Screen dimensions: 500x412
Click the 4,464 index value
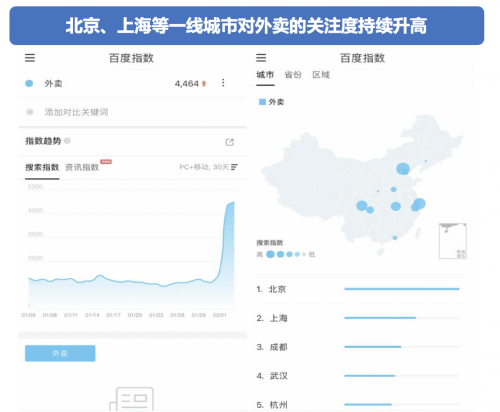[187, 84]
